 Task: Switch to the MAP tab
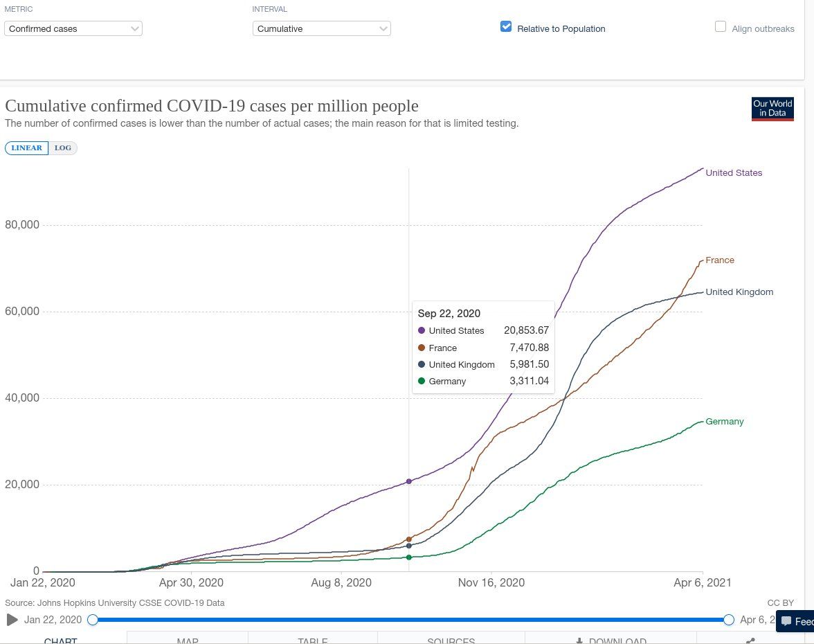188,641
